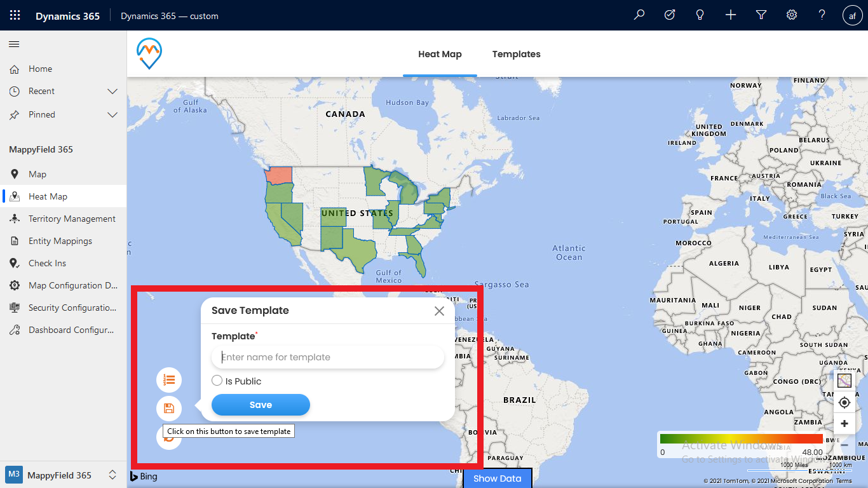Click the Map Configuration gear icon in sidebar
Image resolution: width=868 pixels, height=488 pixels.
(x=15, y=285)
